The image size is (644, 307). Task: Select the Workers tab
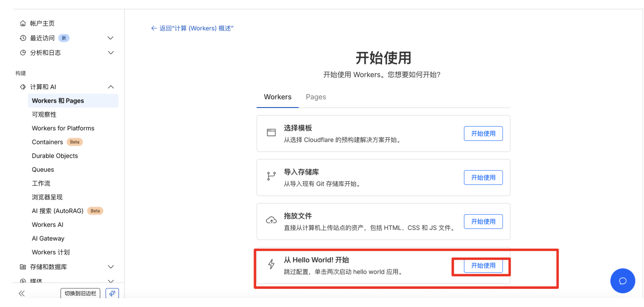pyautogui.click(x=277, y=97)
